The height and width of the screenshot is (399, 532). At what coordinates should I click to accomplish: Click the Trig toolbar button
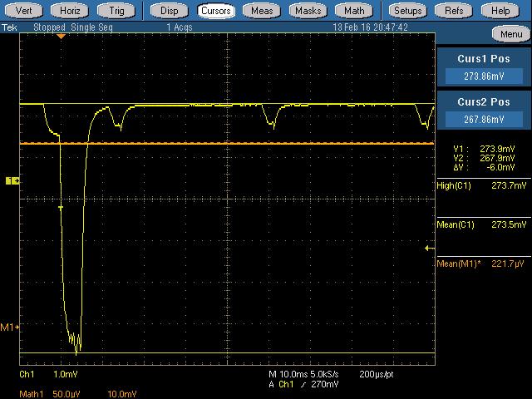(x=116, y=11)
